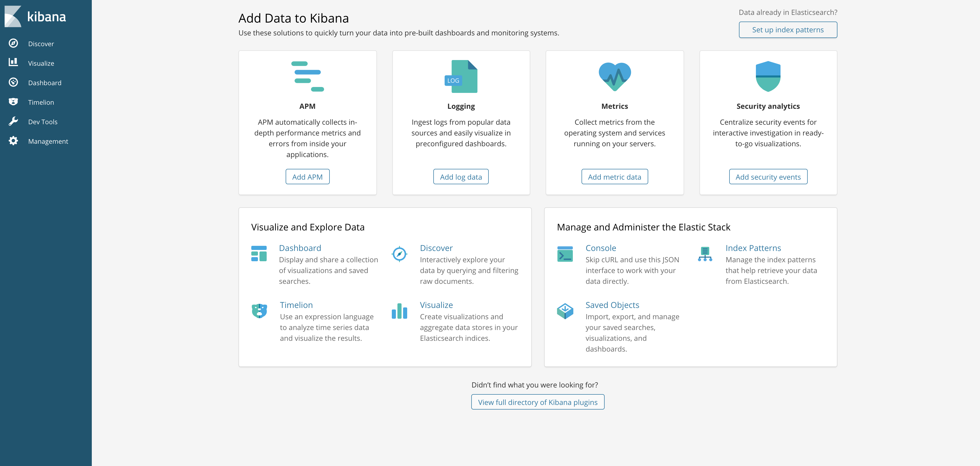Open the Discover link in Explore section
Image resolution: width=980 pixels, height=466 pixels.
click(436, 248)
